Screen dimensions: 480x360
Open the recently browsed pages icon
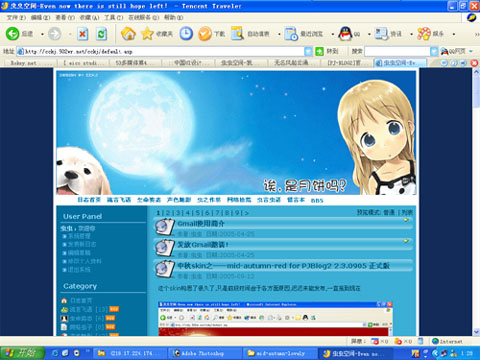point(291,34)
